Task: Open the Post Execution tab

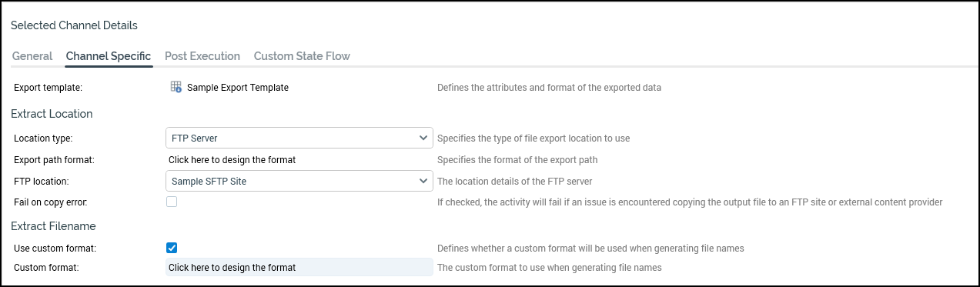Action: point(202,56)
